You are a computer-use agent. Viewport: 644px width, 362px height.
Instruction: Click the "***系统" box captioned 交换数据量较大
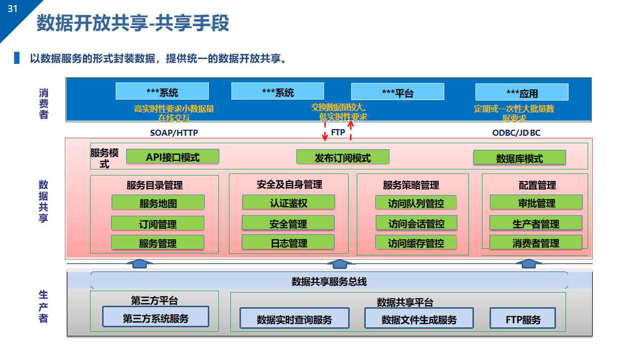pyautogui.click(x=278, y=91)
